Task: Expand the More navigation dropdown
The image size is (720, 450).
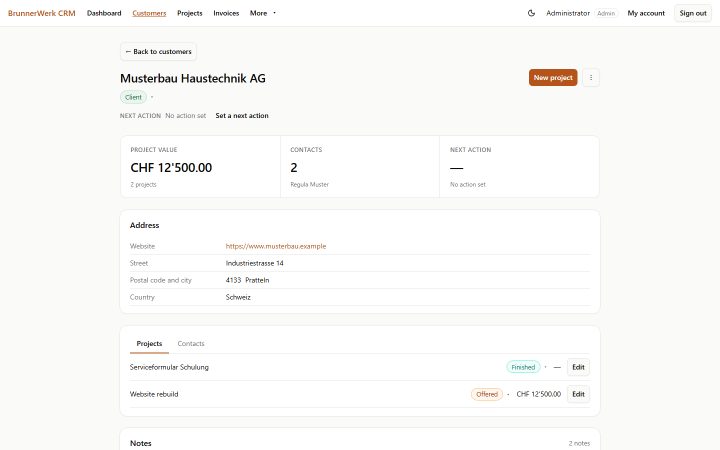Action: tap(263, 13)
